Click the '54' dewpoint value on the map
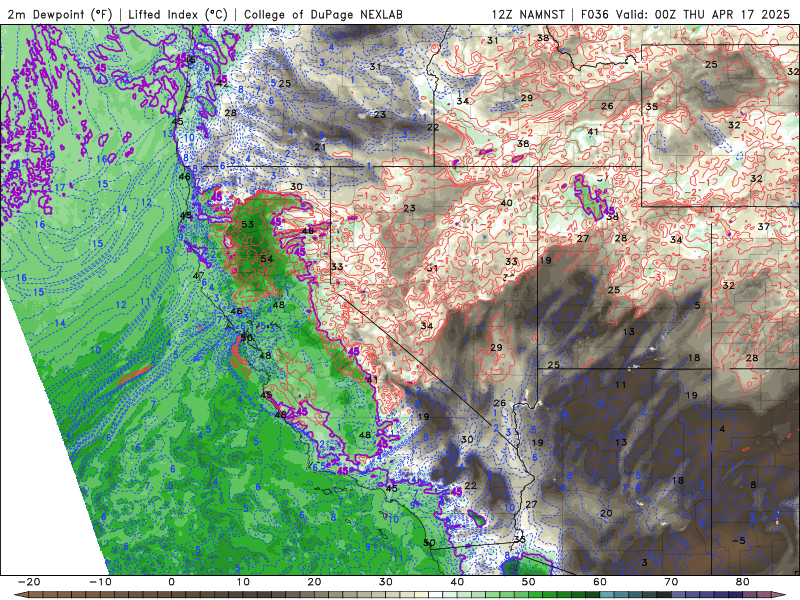This screenshot has height=600, width=800. coord(267,259)
